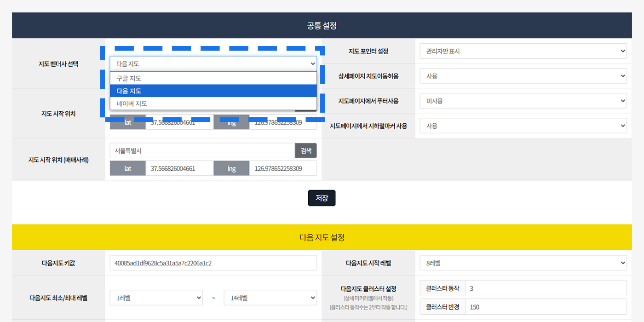Click lng field in upper 지도 시작 위치 row
Image resolution: width=644 pixels, height=322 pixels.
(x=282, y=123)
